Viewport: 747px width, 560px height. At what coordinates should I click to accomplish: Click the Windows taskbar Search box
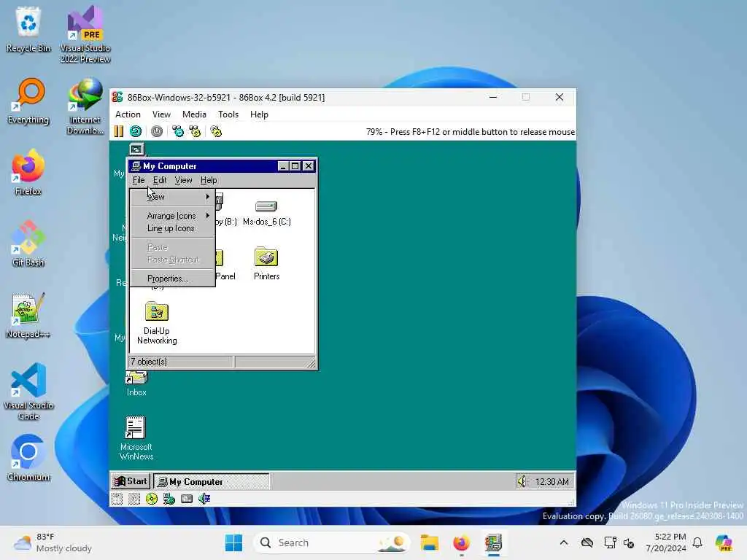coord(332,542)
